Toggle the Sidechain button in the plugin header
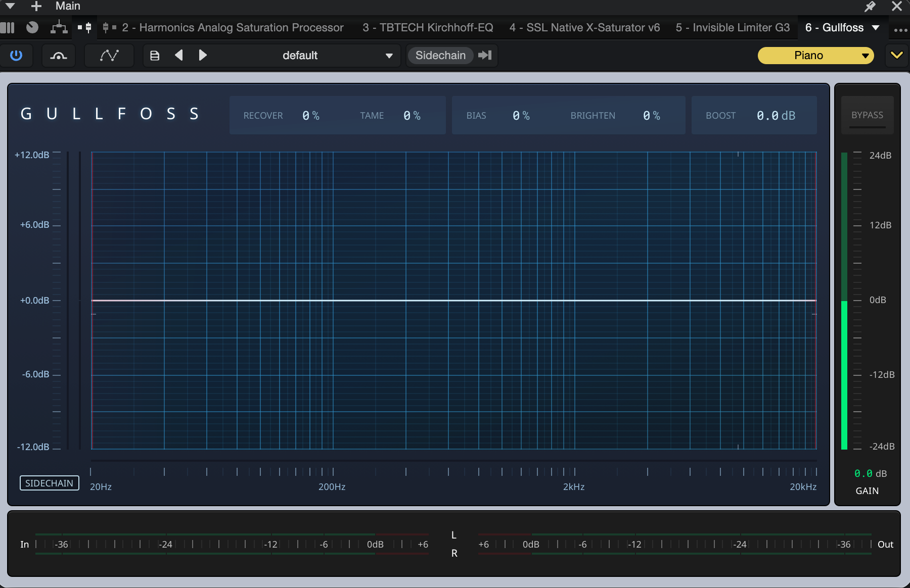910x588 pixels. [440, 56]
